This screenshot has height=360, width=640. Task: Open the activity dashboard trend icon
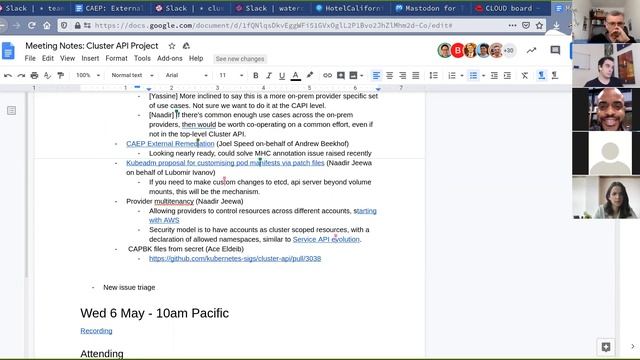click(x=531, y=50)
